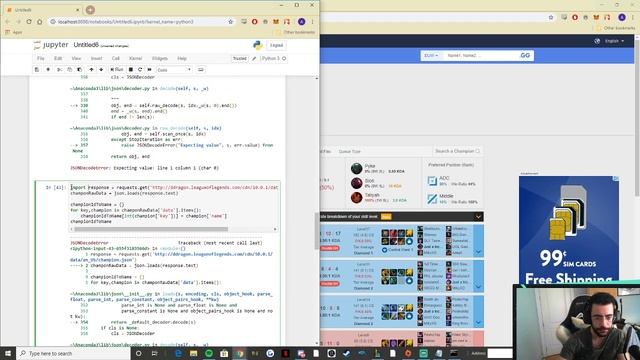This screenshot has width=640, height=360.
Task: Go to browser home page
Action: pos(40,22)
